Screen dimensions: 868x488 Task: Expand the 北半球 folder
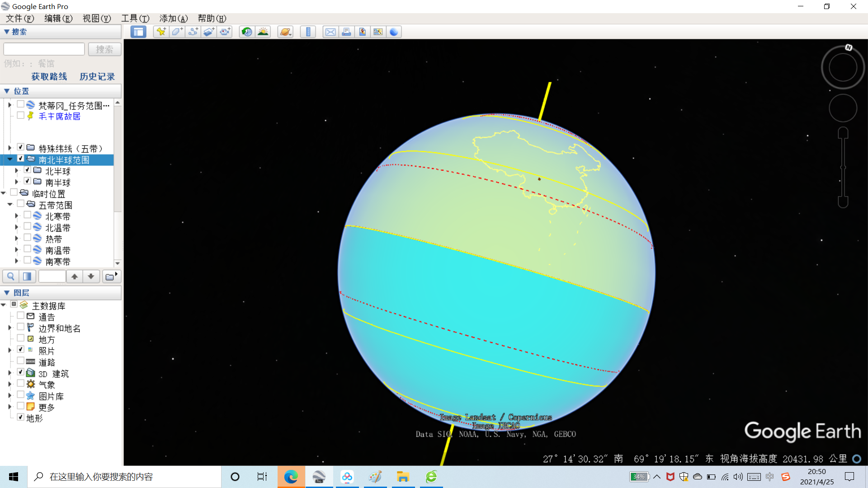17,170
